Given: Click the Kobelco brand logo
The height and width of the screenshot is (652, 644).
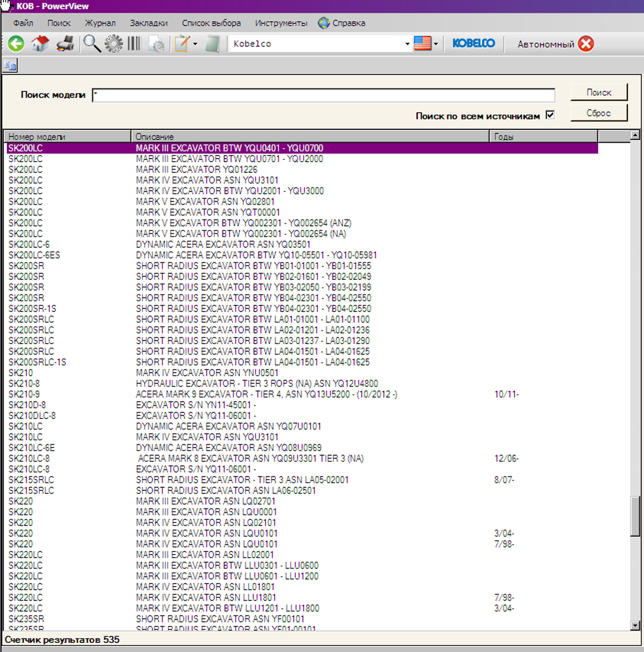Looking at the screenshot, I should point(473,43).
